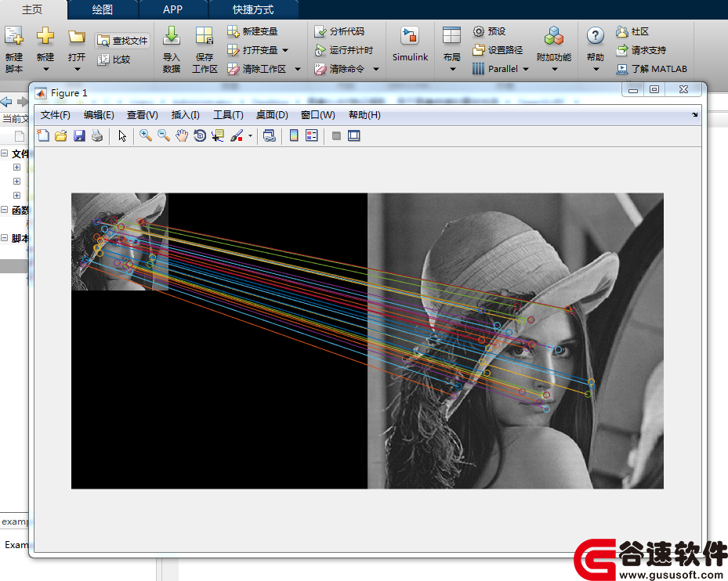The height and width of the screenshot is (581, 728).
Task: Open the Brush color dropdown arrow
Action: (x=250, y=136)
